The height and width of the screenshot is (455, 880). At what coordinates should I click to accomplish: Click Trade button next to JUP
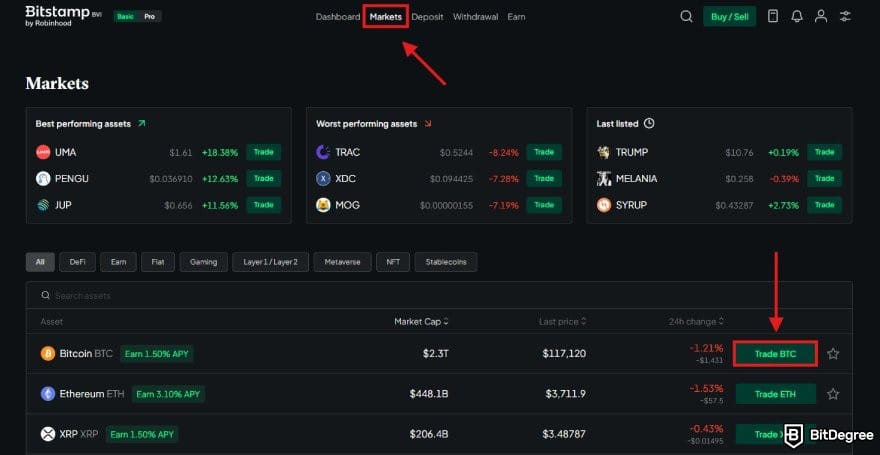264,205
